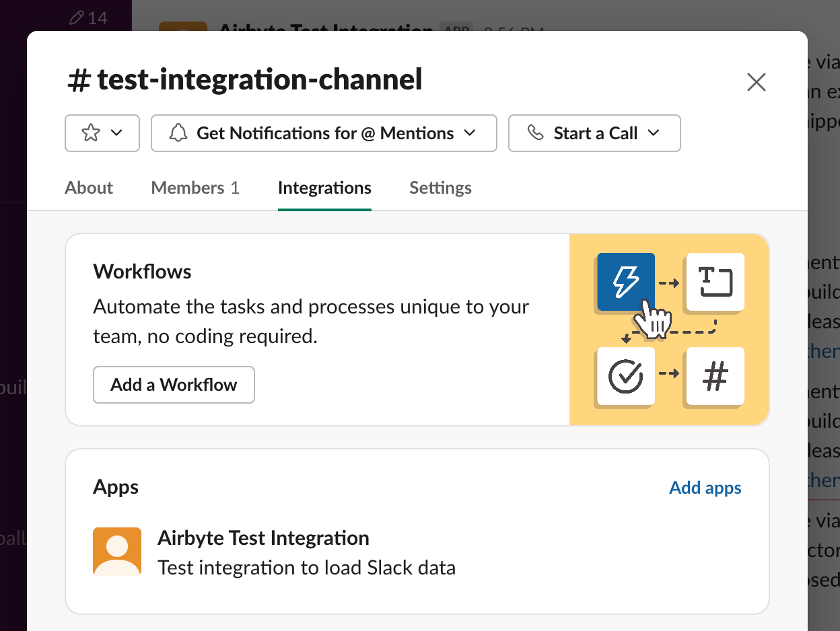This screenshot has width=840, height=631.
Task: Click the hash channel tile in illustration
Action: click(x=714, y=376)
